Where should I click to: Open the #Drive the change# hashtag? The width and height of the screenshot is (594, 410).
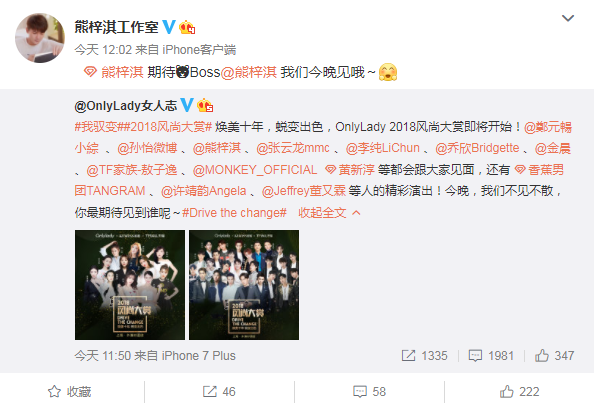coord(234,213)
